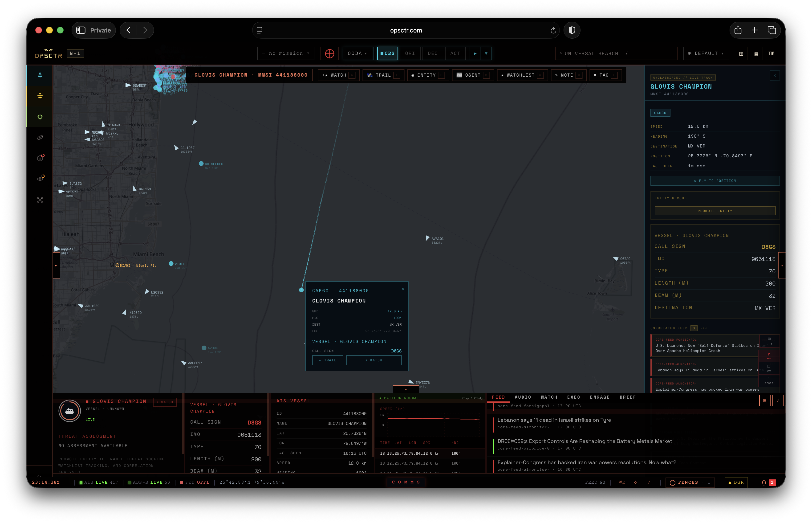The image size is (812, 523).
Task: Click the N20332 aircraft marker
Action: [147, 292]
